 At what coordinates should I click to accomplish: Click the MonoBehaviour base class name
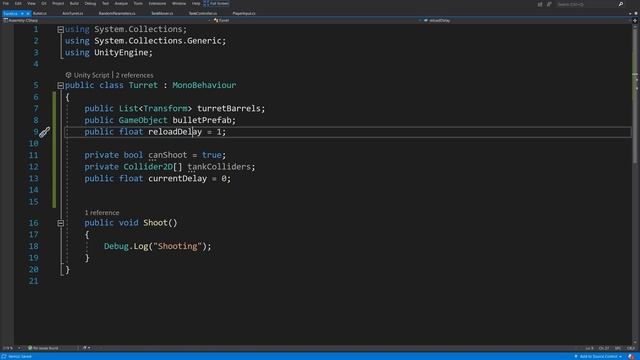tap(204, 85)
